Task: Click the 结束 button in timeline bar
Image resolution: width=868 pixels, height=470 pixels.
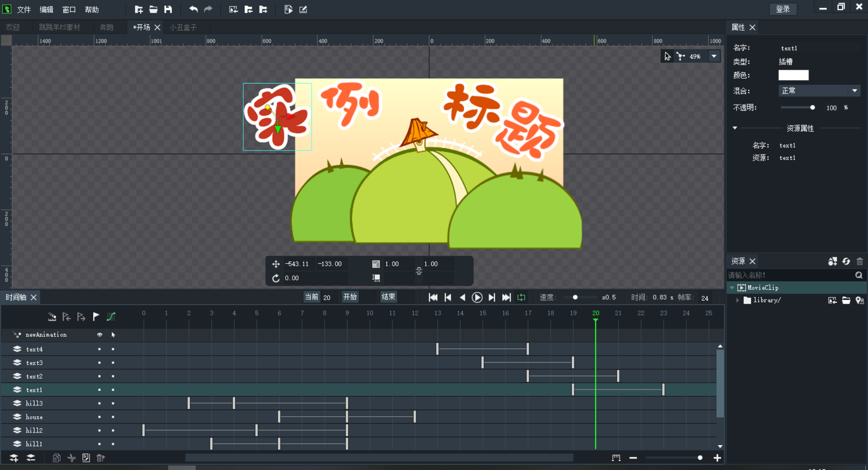Action: 388,297
